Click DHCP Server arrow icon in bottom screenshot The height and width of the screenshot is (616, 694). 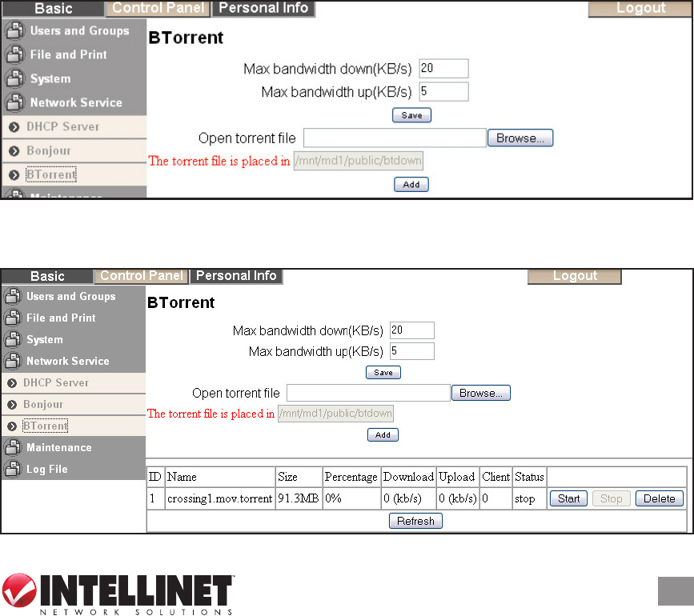pos(12,383)
